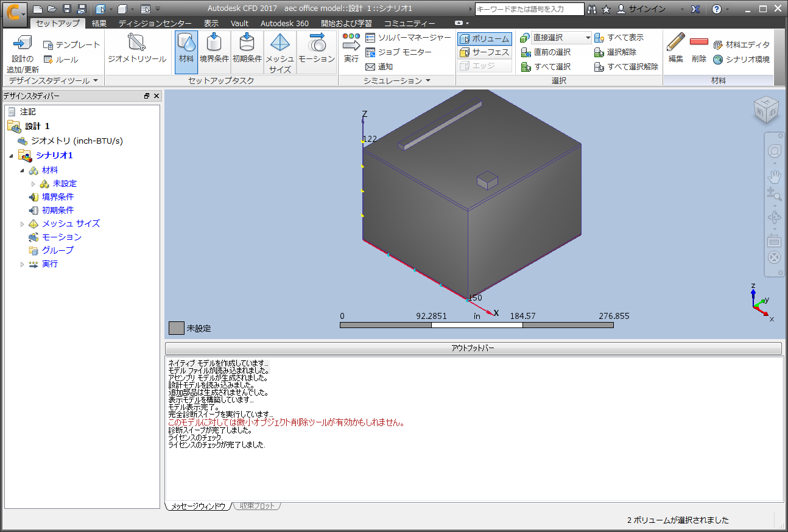Launch ジオメトリツール geometry tools

136,49
